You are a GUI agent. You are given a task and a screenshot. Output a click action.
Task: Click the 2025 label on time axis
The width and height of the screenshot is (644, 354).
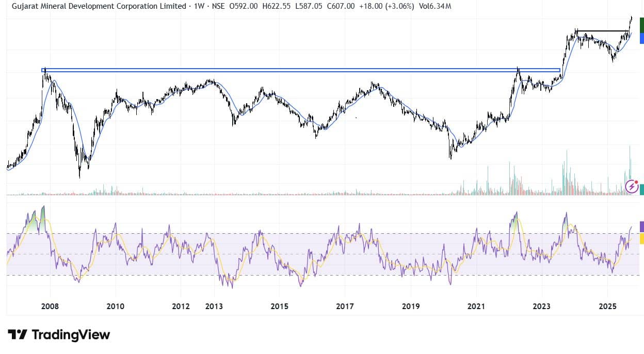coord(607,306)
